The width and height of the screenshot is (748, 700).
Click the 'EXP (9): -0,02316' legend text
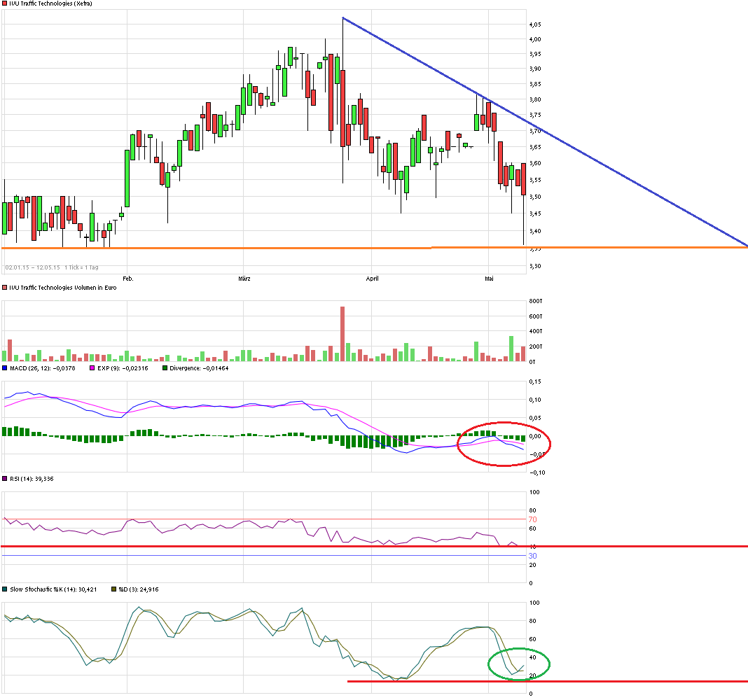[123, 368]
